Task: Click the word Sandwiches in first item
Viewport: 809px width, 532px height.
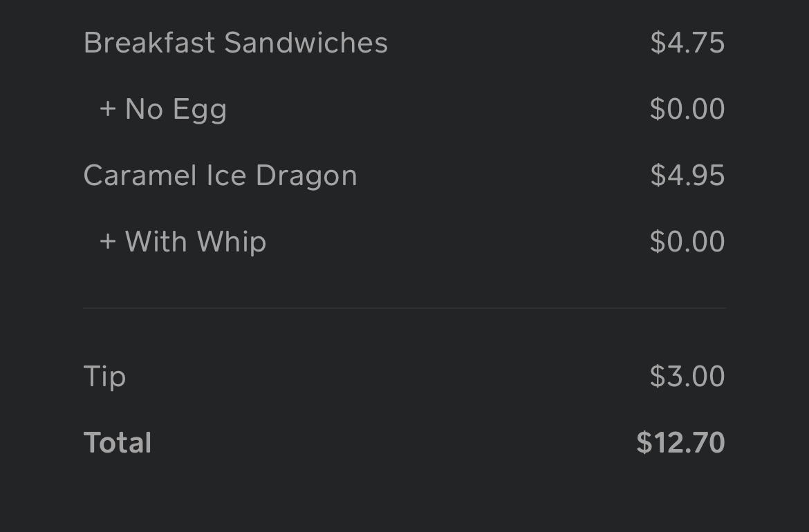Action: [306, 43]
